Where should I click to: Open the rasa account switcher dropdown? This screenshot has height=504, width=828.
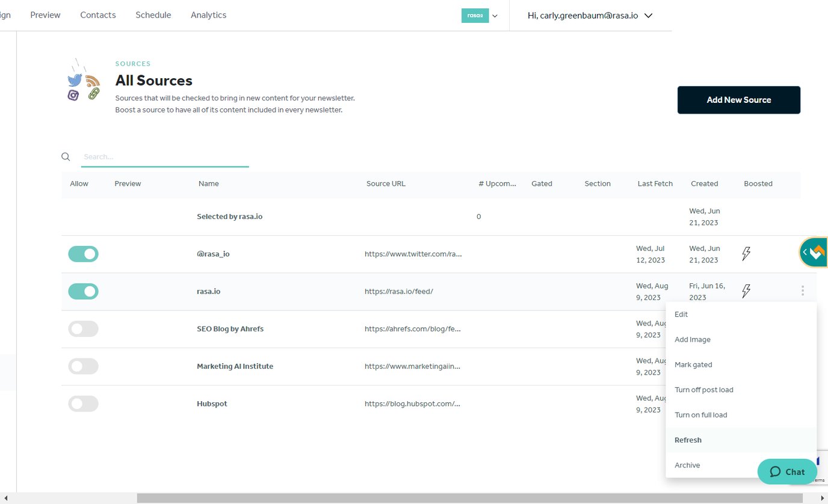[480, 16]
